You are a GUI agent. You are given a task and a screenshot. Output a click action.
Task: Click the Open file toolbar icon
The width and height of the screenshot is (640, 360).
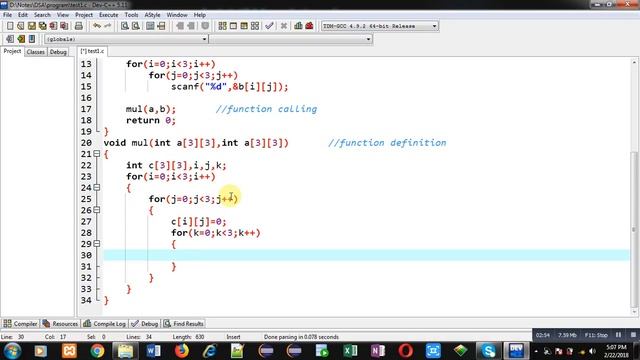click(20, 26)
